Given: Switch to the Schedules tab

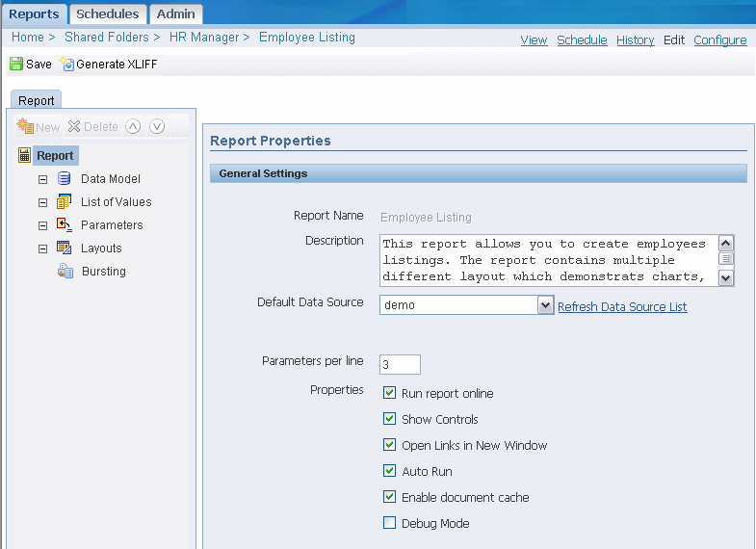Looking at the screenshot, I should (x=107, y=13).
